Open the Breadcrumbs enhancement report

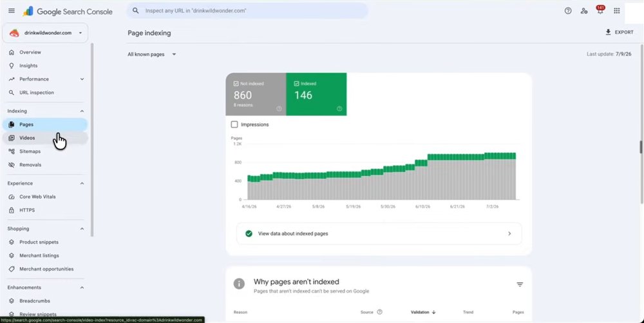45,301
